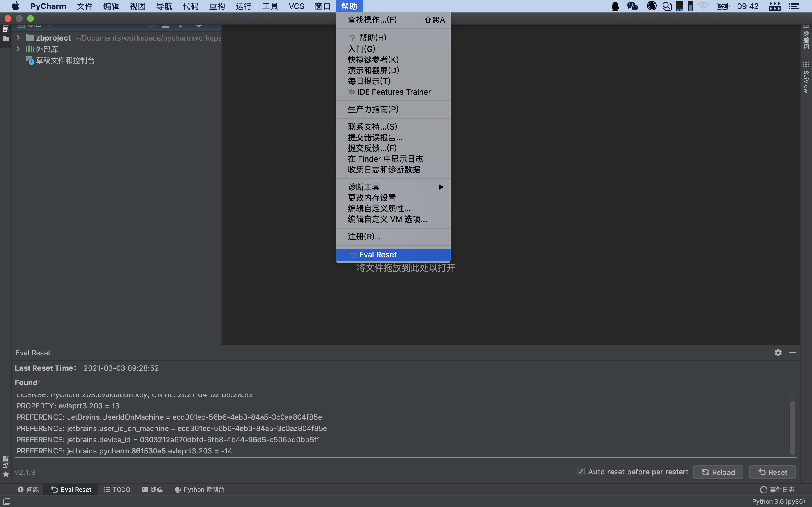Choose IDE Features Trainer menu item
The height and width of the screenshot is (507, 812).
click(x=394, y=92)
